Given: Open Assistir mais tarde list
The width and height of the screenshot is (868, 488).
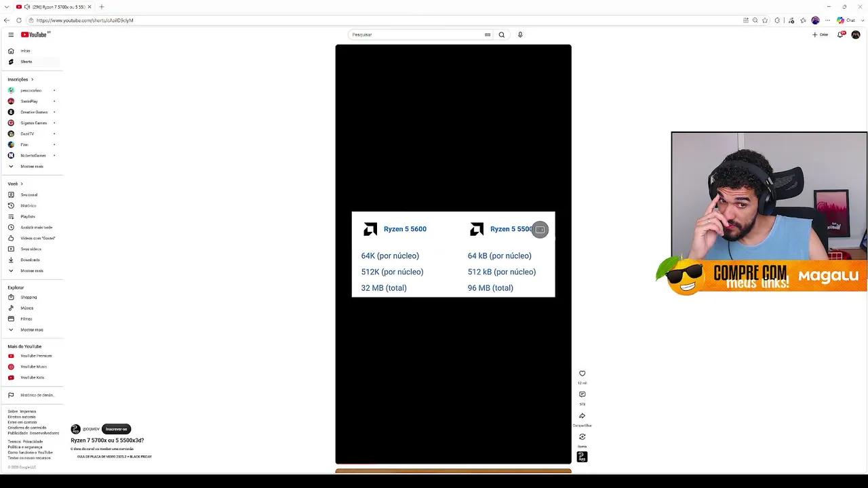Looking at the screenshot, I should (x=36, y=227).
